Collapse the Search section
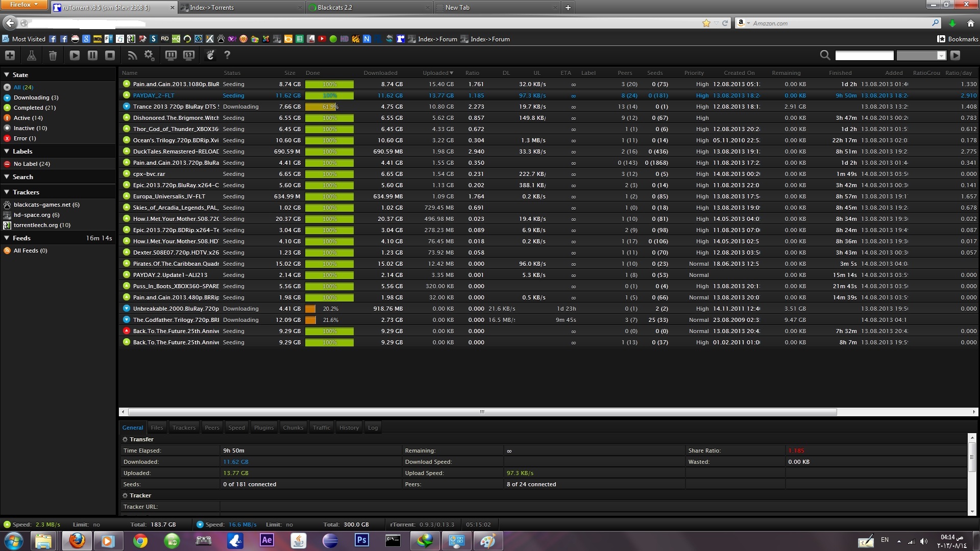The width and height of the screenshot is (980, 551). 7,177
